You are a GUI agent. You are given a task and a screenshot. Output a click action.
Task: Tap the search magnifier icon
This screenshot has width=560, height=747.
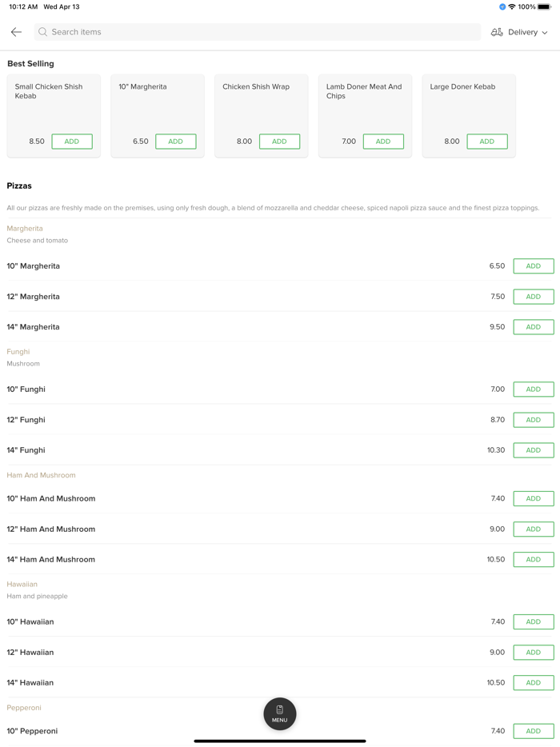point(43,32)
